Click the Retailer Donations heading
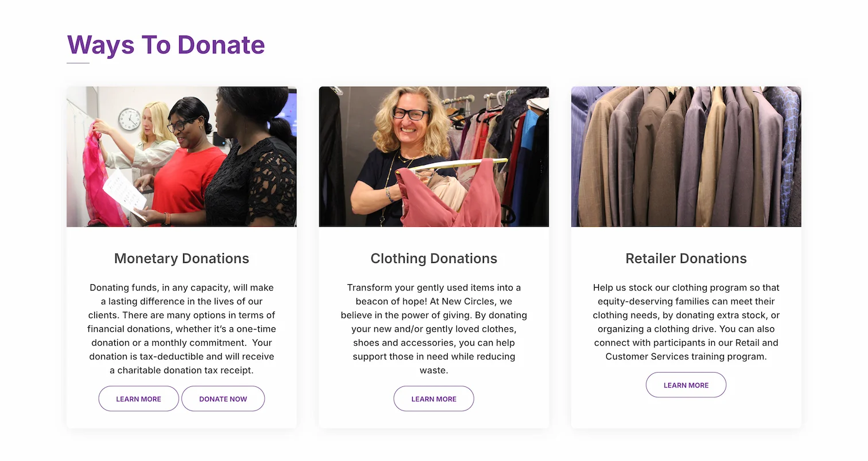Image resolution: width=868 pixels, height=461 pixels. (685, 258)
